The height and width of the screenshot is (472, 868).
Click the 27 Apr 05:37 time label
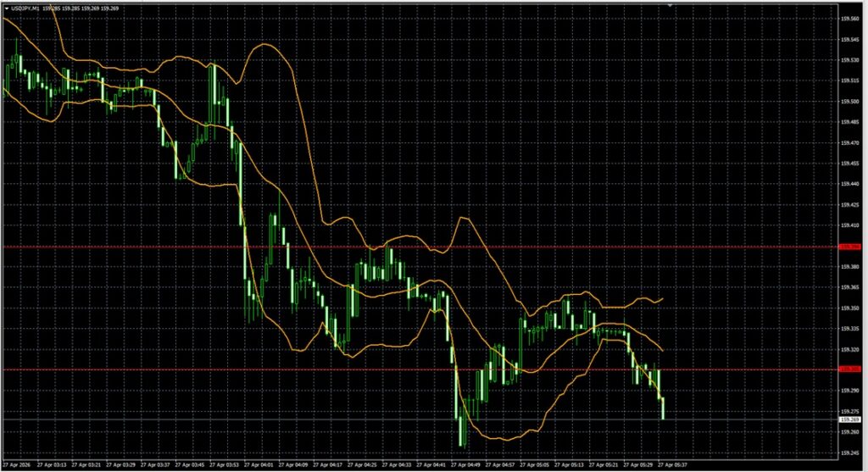(672, 465)
